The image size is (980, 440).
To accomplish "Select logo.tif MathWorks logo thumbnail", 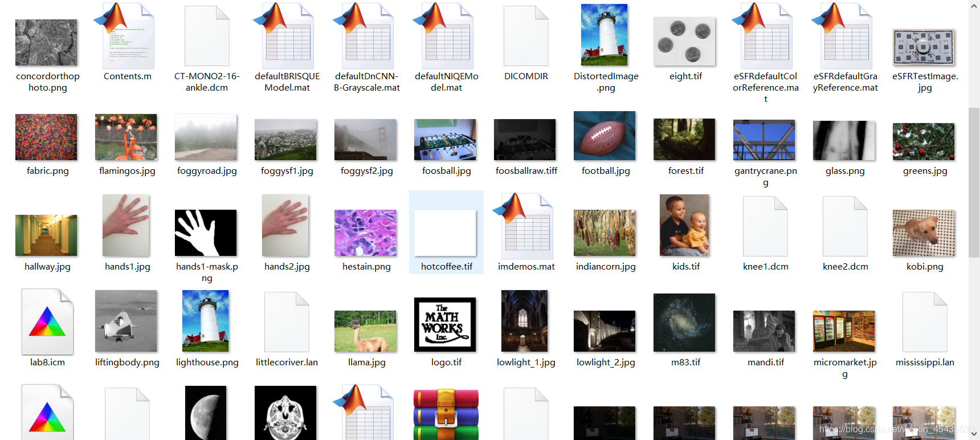I will click(445, 324).
